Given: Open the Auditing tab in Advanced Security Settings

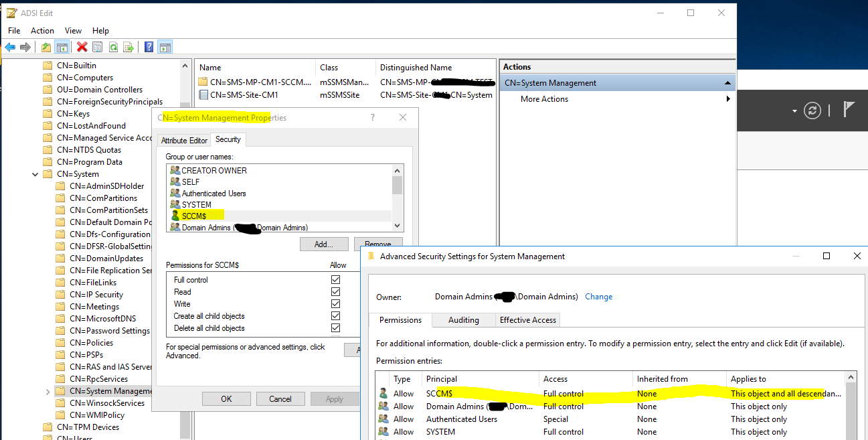Looking at the screenshot, I should point(463,320).
